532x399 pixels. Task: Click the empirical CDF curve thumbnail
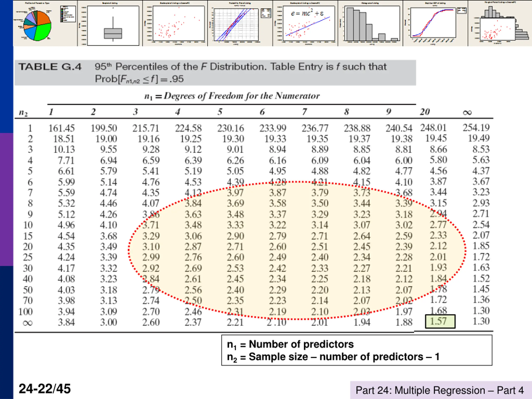(436, 23)
